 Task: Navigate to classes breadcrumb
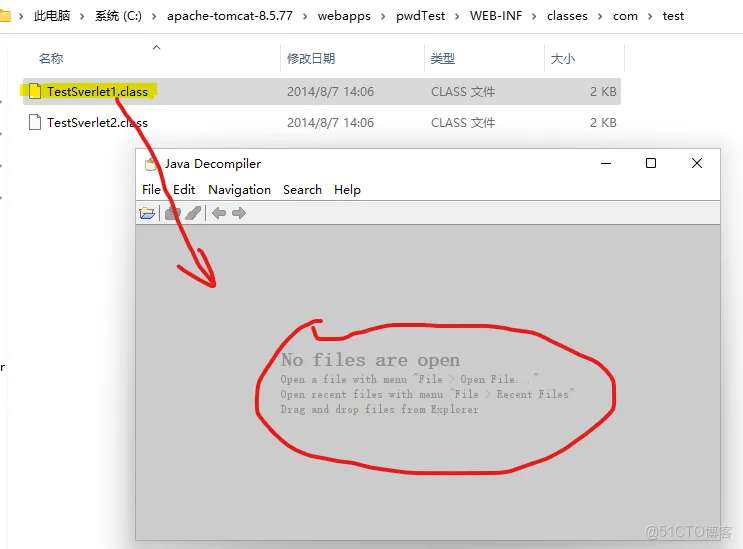567,16
